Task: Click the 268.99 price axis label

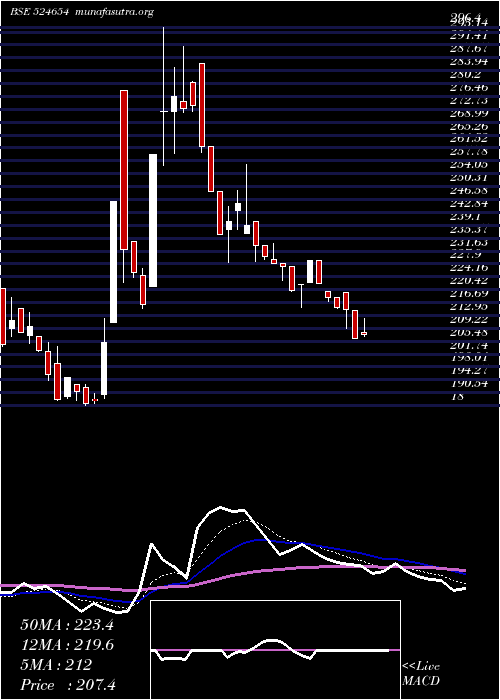Action: click(x=468, y=112)
